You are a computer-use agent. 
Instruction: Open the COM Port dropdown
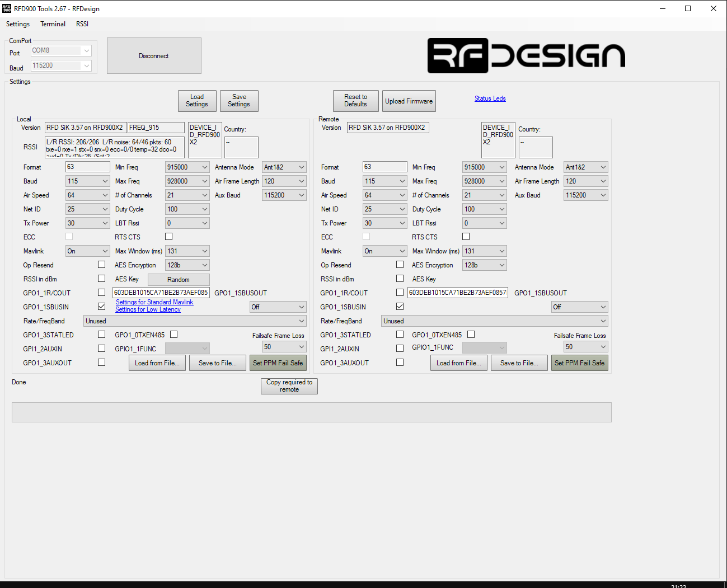tap(61, 50)
